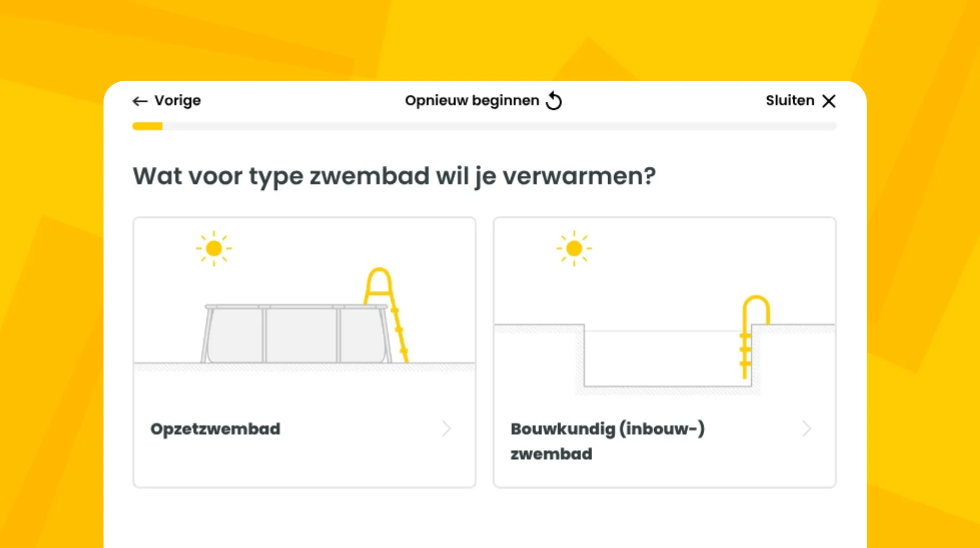
Task: Click Opnieuw beginnen to restart
Action: click(472, 100)
